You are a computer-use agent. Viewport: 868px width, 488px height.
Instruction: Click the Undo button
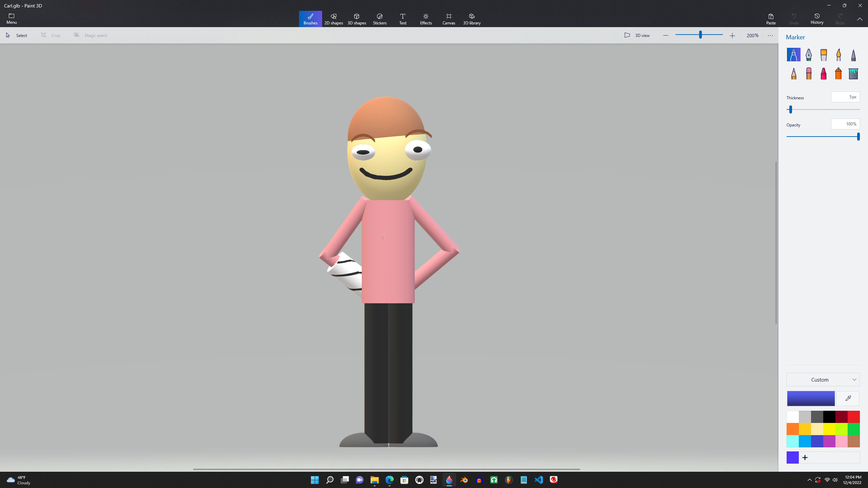pyautogui.click(x=794, y=19)
